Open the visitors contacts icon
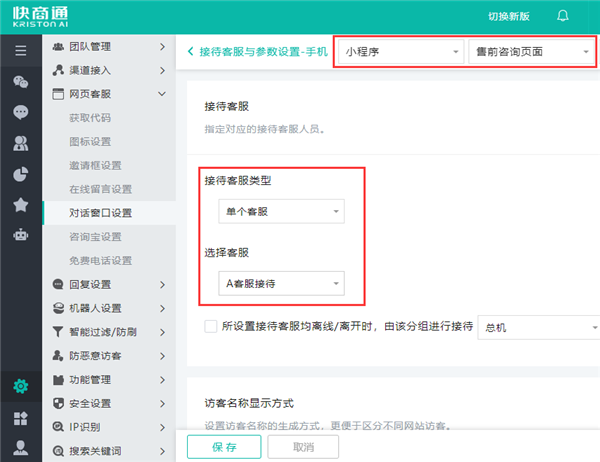The image size is (600, 462). tap(20, 143)
